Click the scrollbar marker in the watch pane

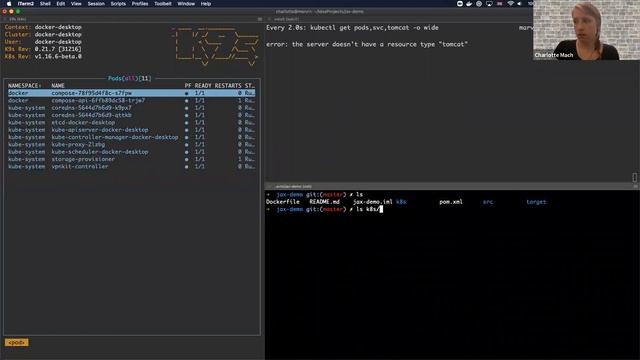[635, 177]
